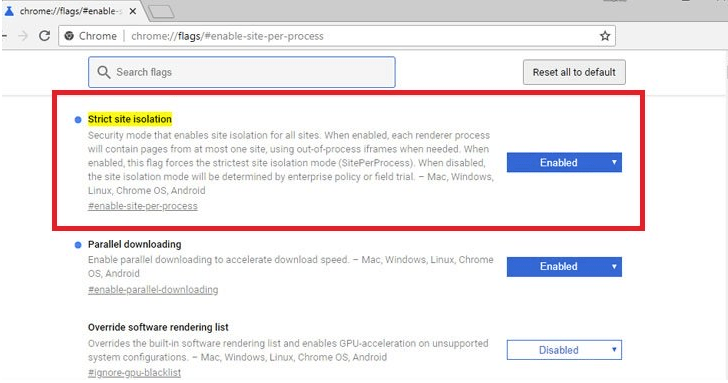Viewport: 728px width, 383px height.
Task: Go forward with the arrow icon
Action: (x=23, y=36)
